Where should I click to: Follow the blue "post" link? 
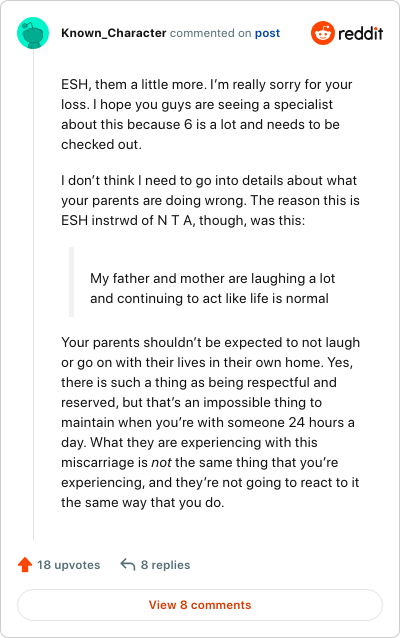267,33
